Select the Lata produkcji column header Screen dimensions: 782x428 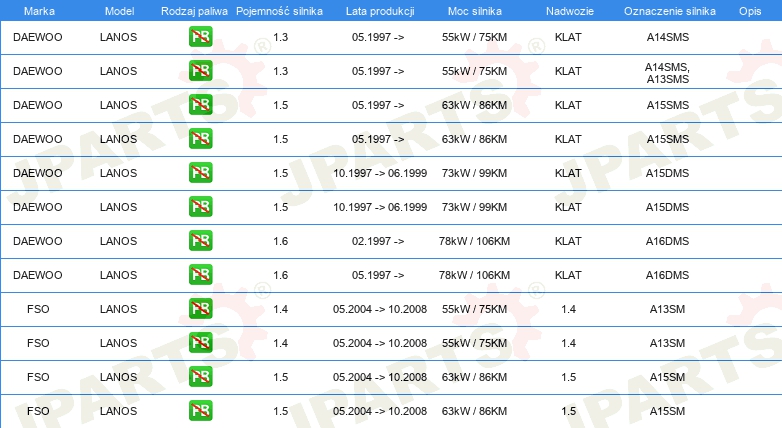380,11
